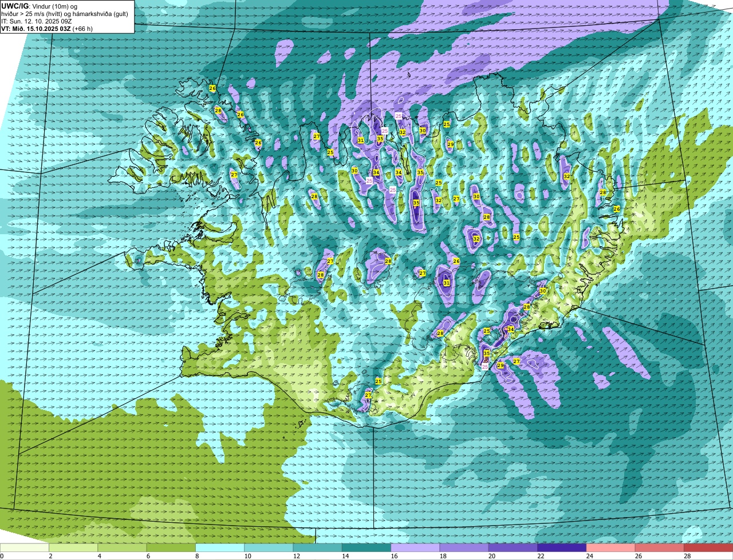
Task: Select the 2–4 m/s legend color band
Action: coord(73,547)
